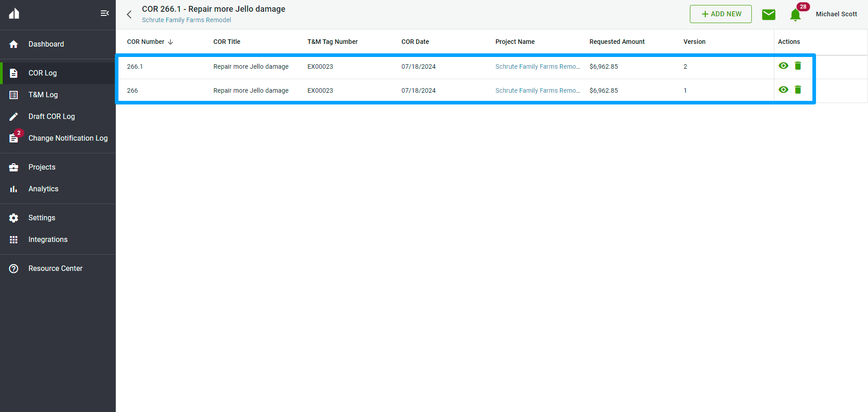View COR version 1 with eye icon

(784, 90)
